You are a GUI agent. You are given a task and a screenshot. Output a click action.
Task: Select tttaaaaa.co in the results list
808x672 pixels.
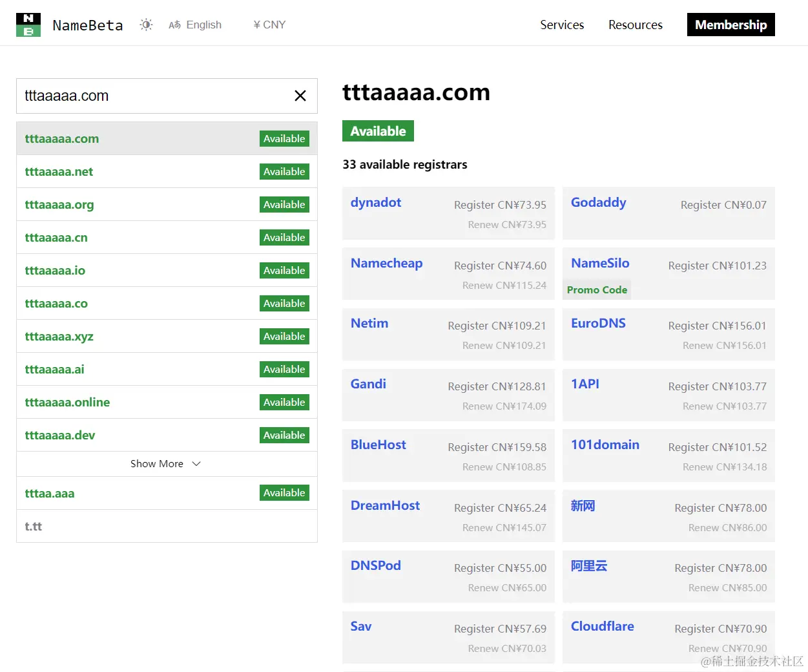pyautogui.click(x=167, y=303)
